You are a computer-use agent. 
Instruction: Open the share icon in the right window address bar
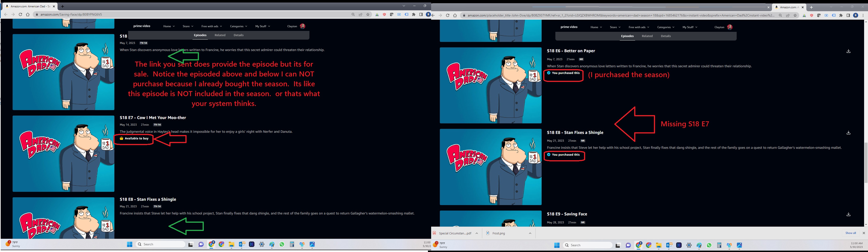[788, 16]
